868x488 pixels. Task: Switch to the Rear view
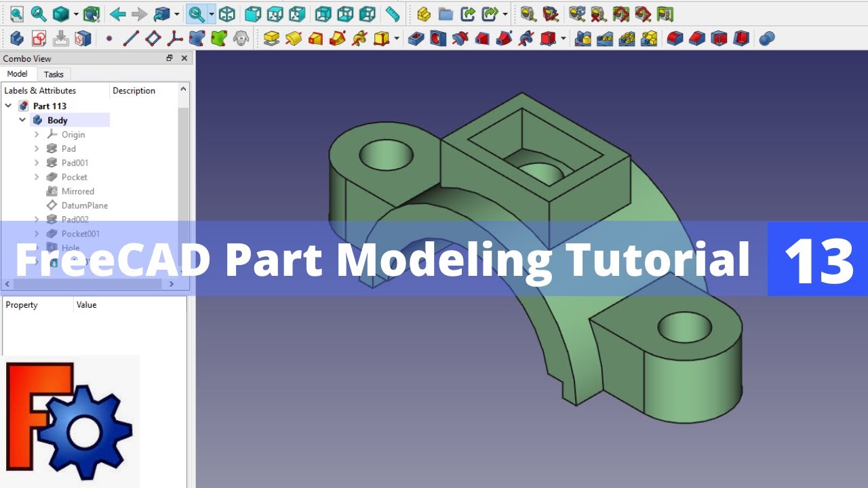click(x=323, y=14)
